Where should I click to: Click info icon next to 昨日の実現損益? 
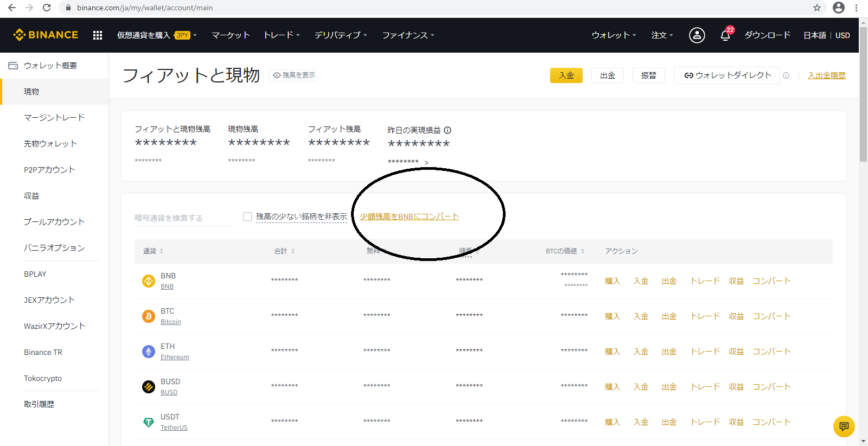tap(448, 130)
